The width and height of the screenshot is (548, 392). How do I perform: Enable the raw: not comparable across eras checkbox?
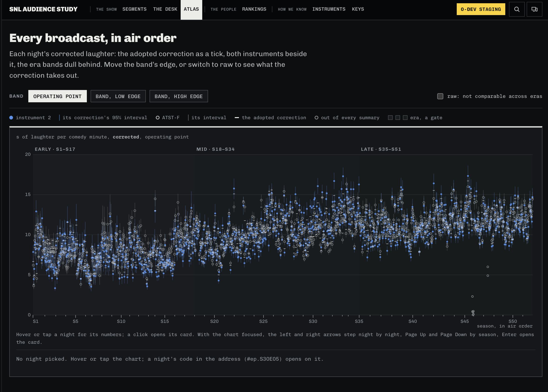click(440, 96)
